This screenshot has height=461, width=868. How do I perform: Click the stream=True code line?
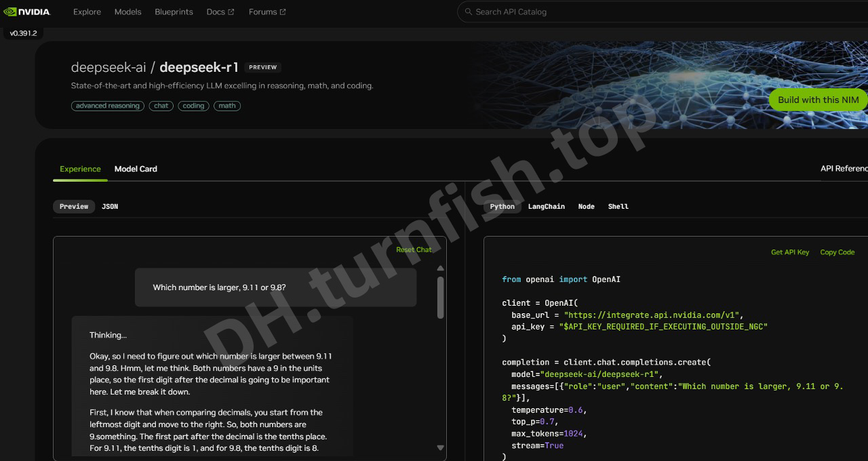tap(538, 445)
